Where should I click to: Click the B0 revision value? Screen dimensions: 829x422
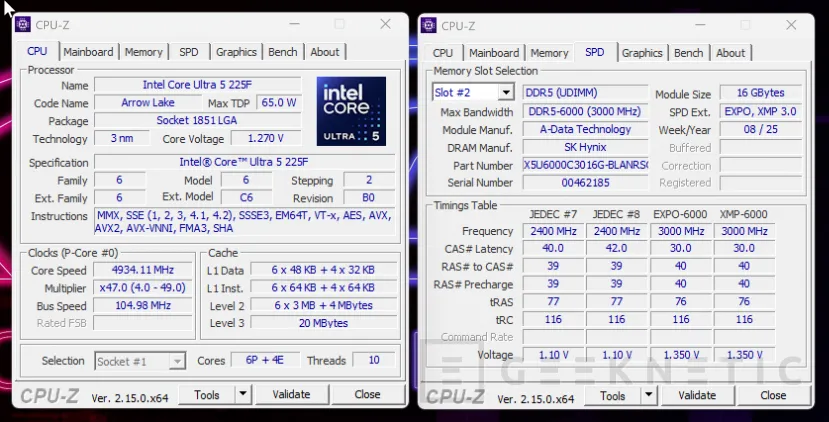[x=369, y=198]
